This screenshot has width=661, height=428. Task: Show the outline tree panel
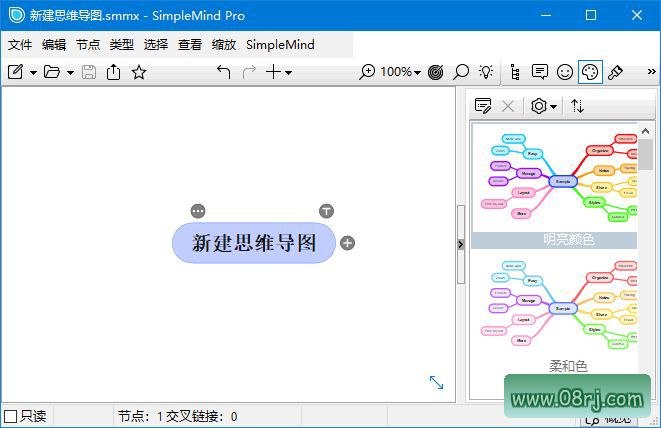(x=515, y=72)
